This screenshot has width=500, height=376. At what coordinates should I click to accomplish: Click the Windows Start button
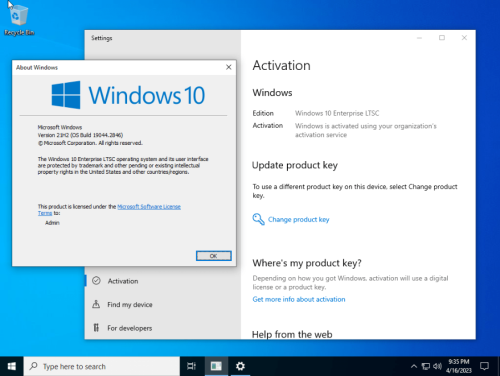pyautogui.click(x=12, y=366)
